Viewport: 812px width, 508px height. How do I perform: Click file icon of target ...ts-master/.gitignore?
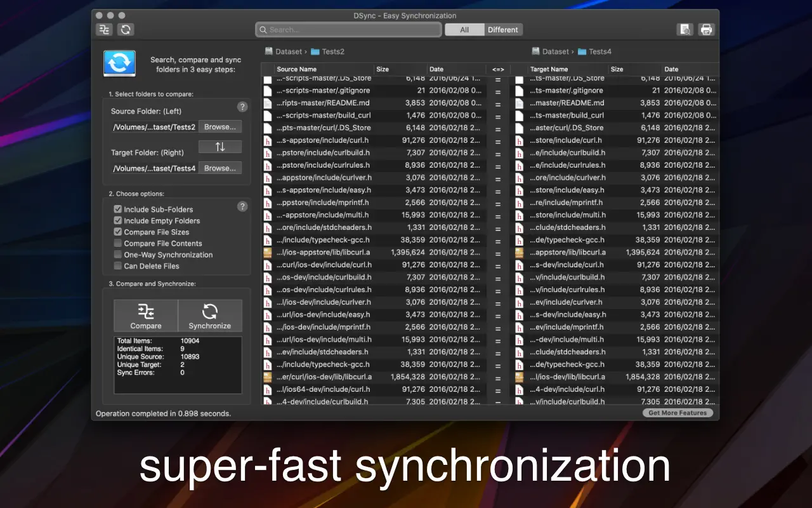point(520,91)
